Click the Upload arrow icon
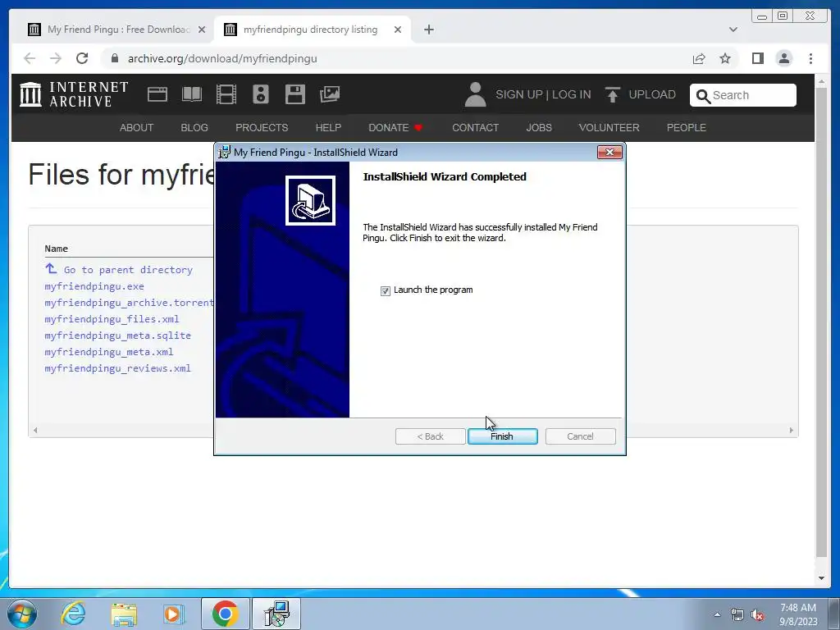Viewport: 840px width, 630px height. 612,94
